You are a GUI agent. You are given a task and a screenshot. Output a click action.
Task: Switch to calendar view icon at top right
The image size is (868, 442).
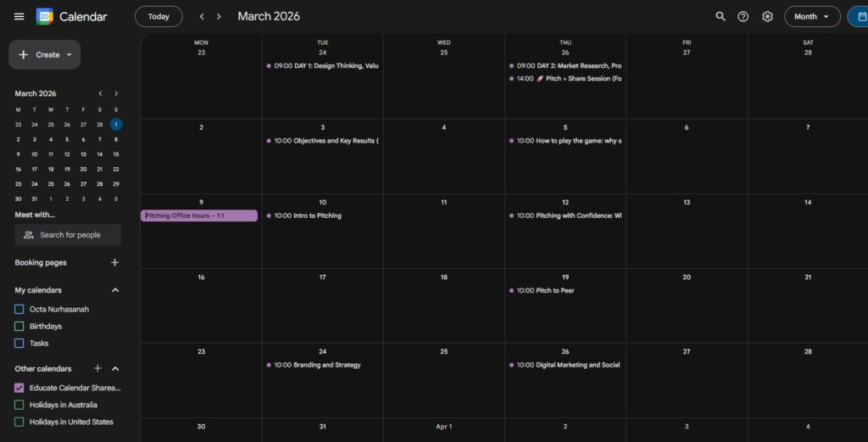click(858, 16)
